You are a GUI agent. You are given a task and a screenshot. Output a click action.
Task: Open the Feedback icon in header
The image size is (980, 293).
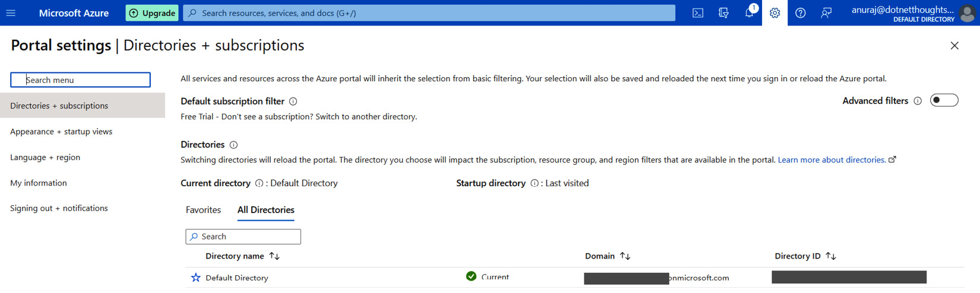pos(826,12)
